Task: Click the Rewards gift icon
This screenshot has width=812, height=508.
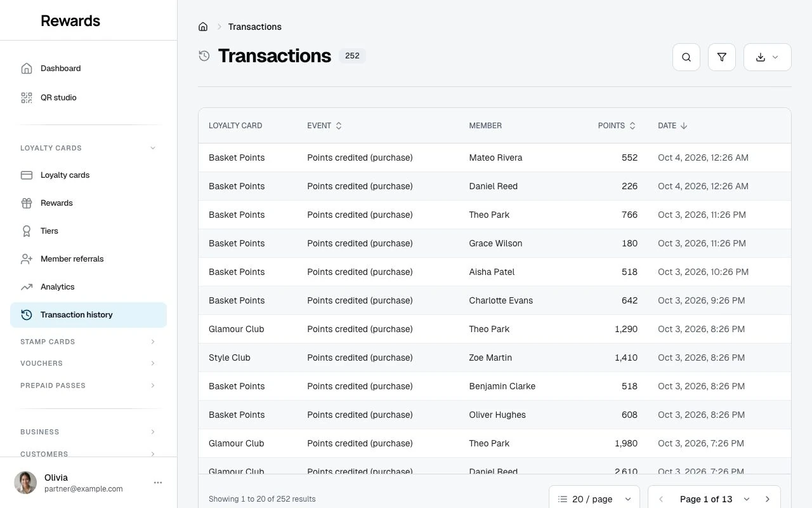Action: pyautogui.click(x=27, y=203)
